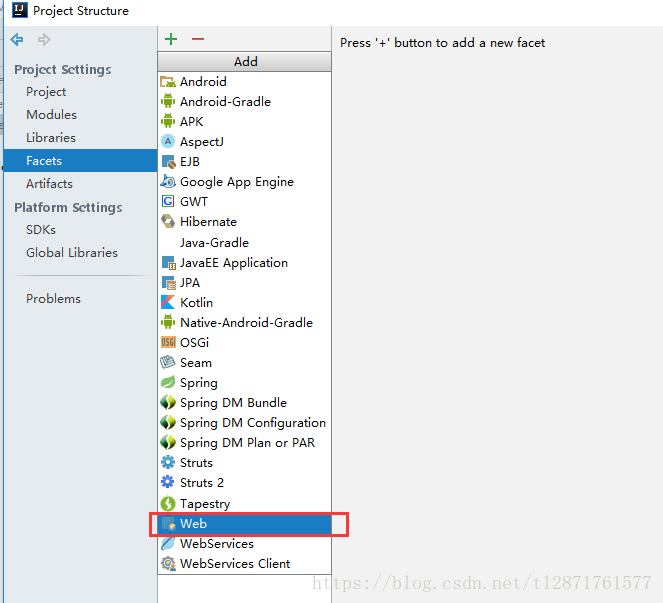
Task: Choose JavaEE Application facet label
Action: pos(234,263)
